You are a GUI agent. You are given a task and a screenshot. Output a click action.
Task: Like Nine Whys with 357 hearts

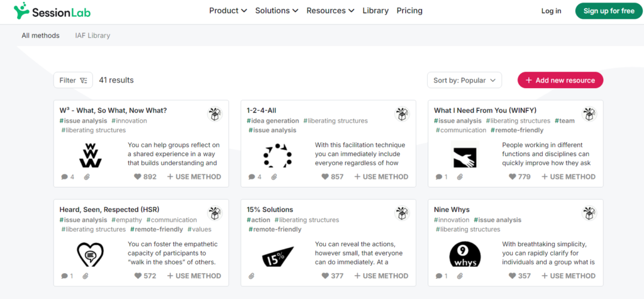[519, 276]
